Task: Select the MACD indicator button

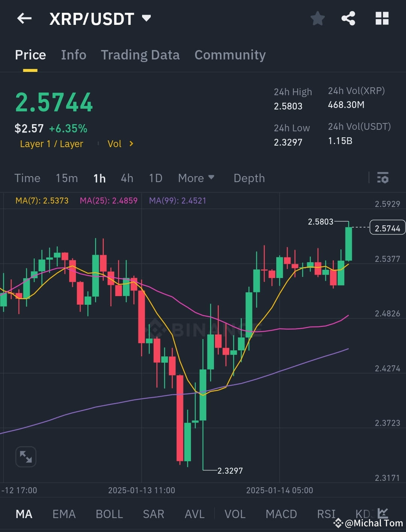Action: [x=281, y=514]
